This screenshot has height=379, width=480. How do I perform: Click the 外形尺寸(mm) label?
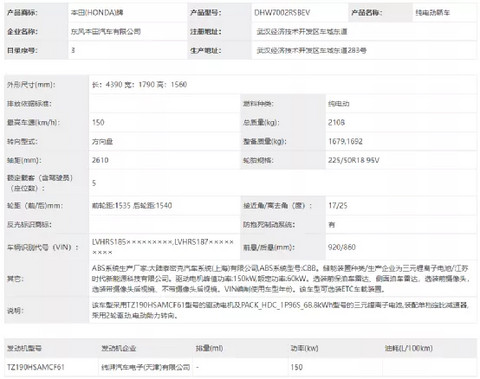[31, 85]
